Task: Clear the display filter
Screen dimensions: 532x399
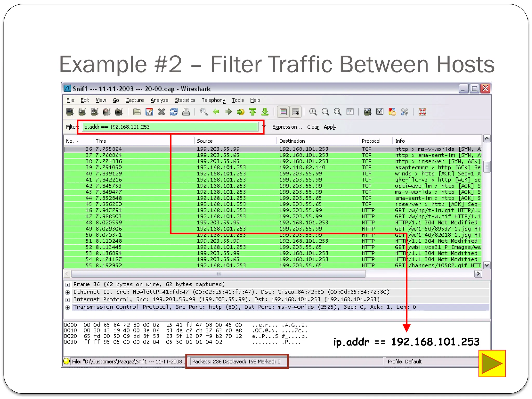Action: [x=313, y=127]
